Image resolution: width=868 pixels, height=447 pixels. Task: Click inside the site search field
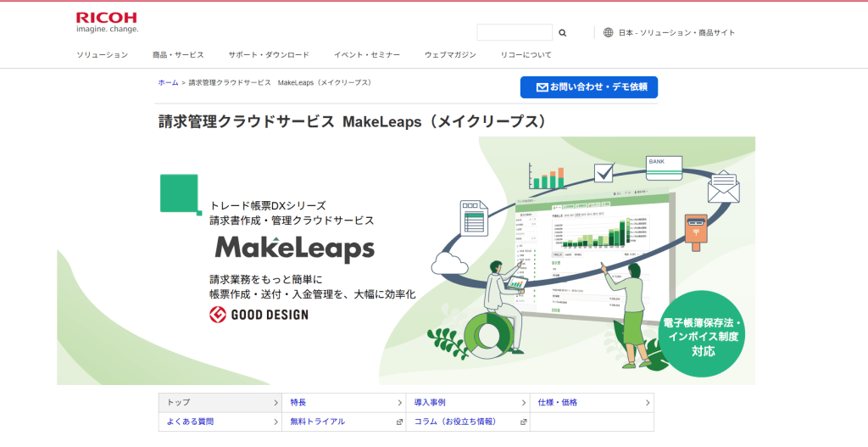(x=515, y=33)
